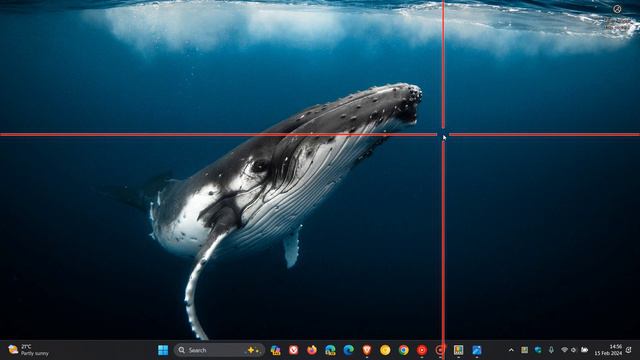
Task: Open the clock and date calendar flyout
Action: tap(609, 350)
